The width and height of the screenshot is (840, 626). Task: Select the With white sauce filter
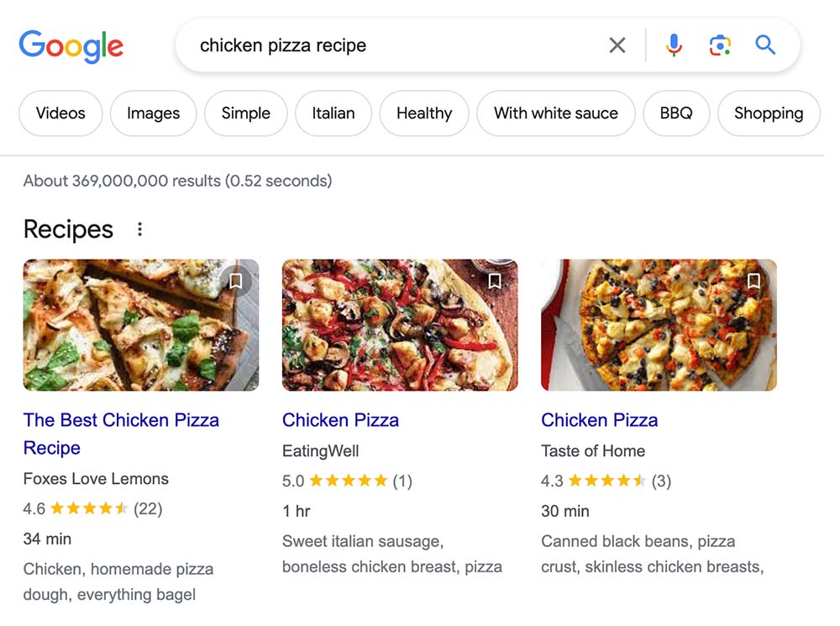click(555, 113)
